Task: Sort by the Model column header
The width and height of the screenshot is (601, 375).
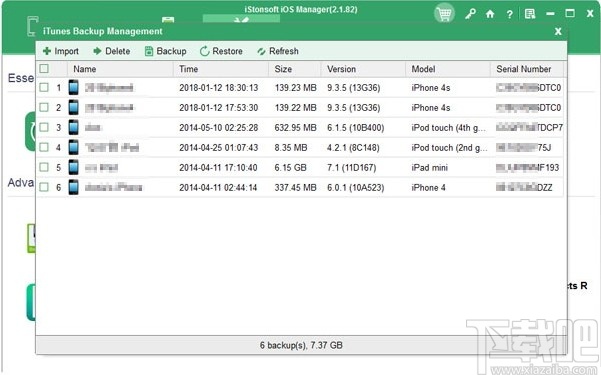Action: [448, 69]
